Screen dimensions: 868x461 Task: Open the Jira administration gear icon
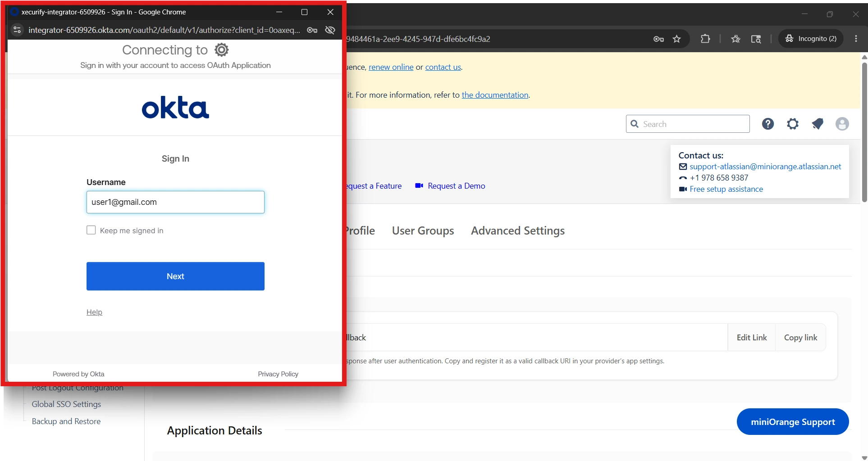point(793,124)
